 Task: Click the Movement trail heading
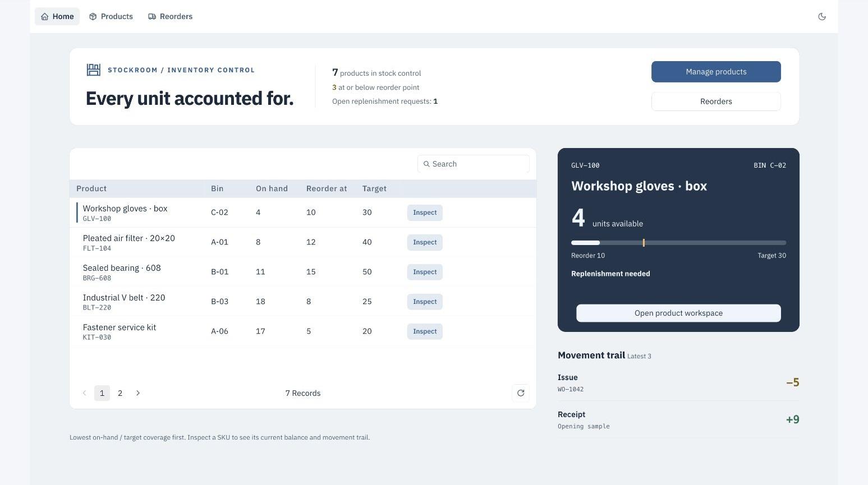coord(591,355)
